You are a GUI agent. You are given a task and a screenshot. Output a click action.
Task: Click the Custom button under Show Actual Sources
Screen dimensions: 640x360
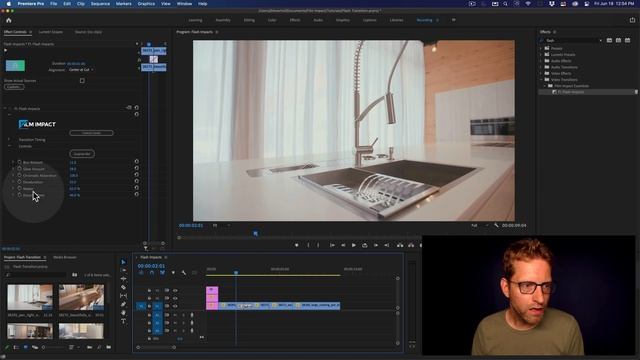coord(14,87)
